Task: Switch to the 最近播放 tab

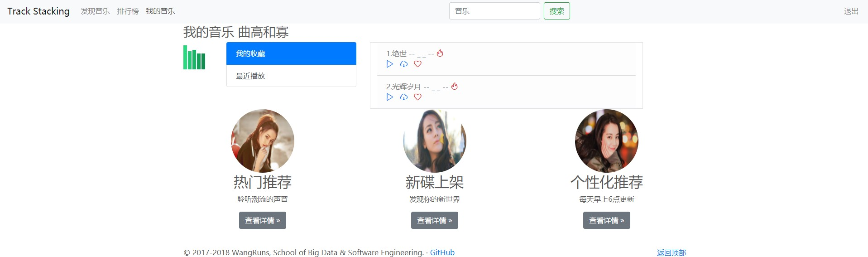Action: point(291,76)
